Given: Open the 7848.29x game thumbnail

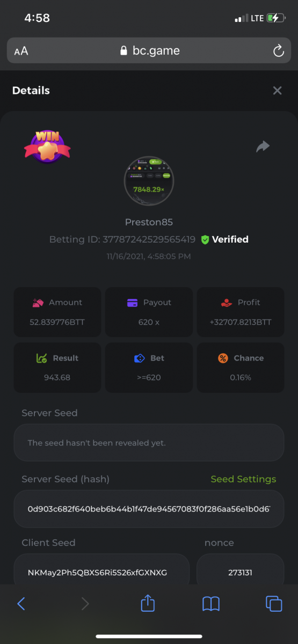Looking at the screenshot, I should [x=149, y=181].
